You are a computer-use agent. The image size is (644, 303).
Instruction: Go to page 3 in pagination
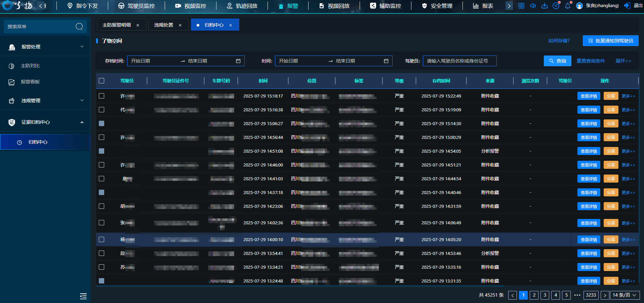(545, 295)
